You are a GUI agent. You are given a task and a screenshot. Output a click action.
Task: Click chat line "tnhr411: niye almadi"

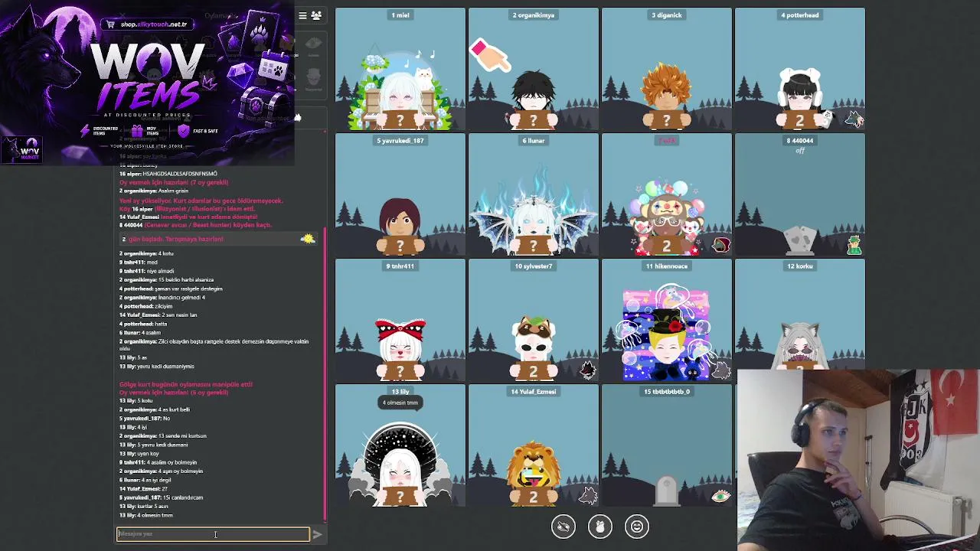[x=146, y=271]
